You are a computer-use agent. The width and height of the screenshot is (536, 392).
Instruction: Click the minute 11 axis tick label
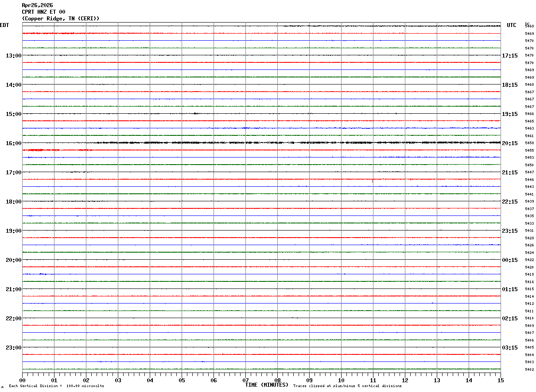click(373, 380)
